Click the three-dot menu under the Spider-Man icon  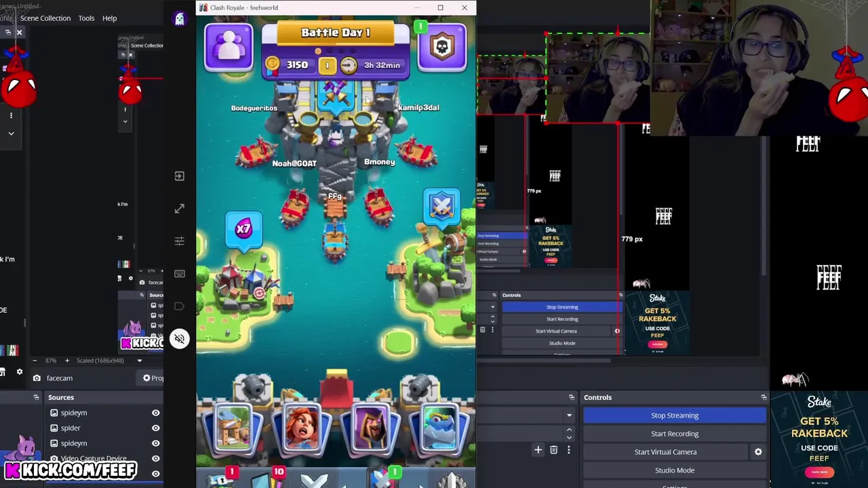pyautogui.click(x=11, y=115)
